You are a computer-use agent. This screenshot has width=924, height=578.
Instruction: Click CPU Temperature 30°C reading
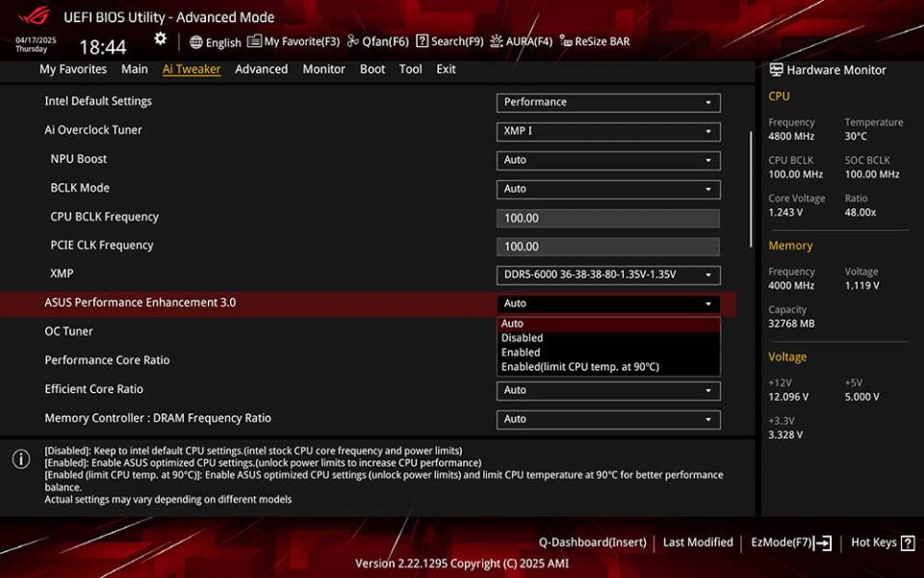tap(856, 137)
